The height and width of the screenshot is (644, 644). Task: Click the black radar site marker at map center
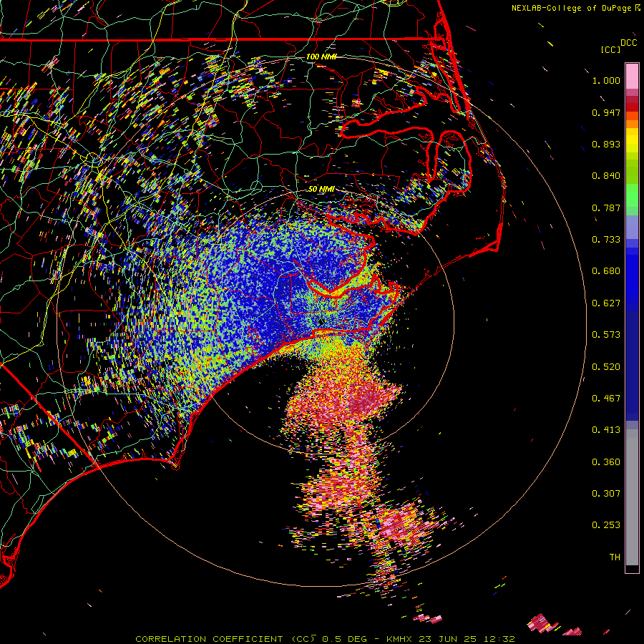[321, 323]
